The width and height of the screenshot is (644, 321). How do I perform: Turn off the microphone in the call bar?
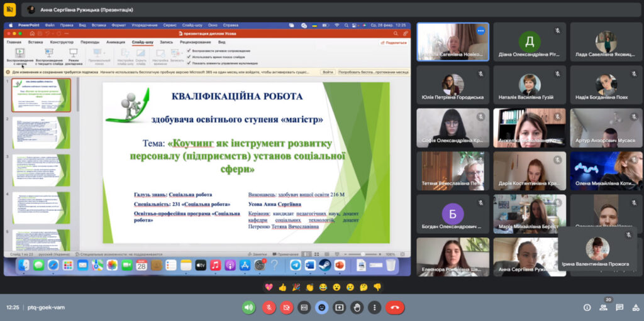268,308
